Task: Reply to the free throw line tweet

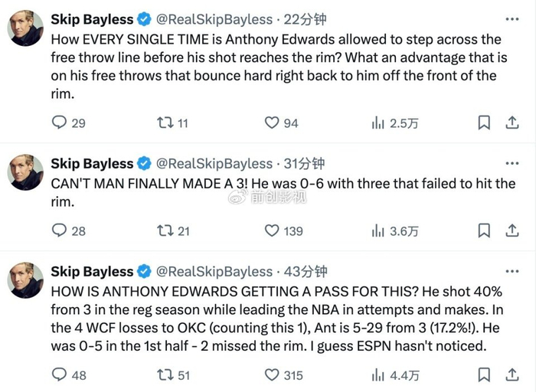Action: (x=60, y=122)
